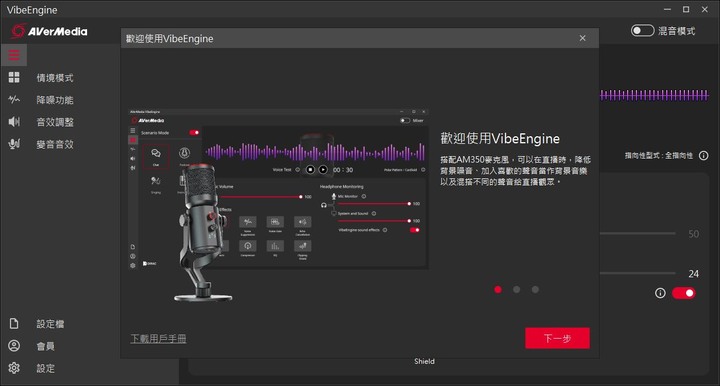Go to 降噪功能 menu item
The width and height of the screenshot is (720, 386).
55,100
